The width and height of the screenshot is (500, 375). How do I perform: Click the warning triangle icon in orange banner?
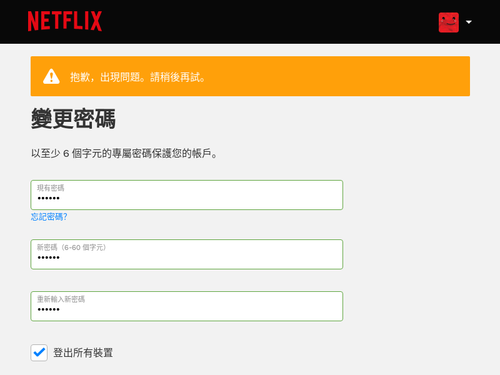51,76
